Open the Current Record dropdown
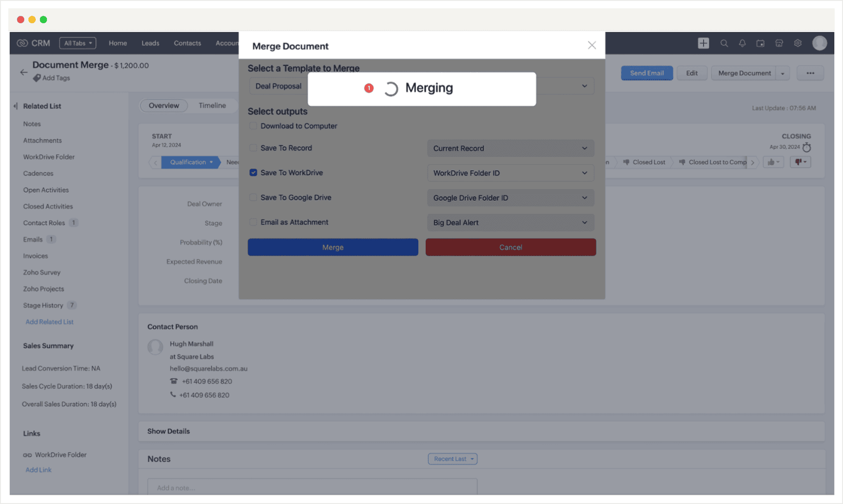This screenshot has height=504, width=843. (x=511, y=149)
